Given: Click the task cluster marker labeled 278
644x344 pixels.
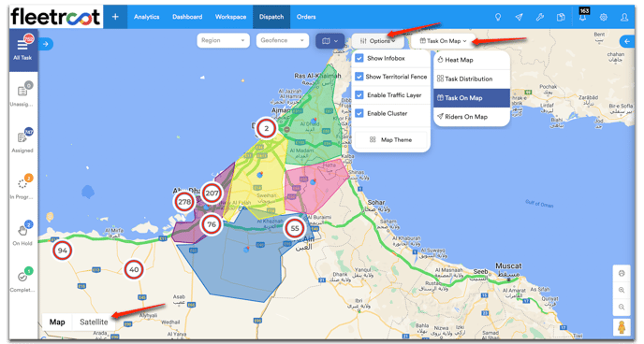Looking at the screenshot, I should click(x=184, y=202).
